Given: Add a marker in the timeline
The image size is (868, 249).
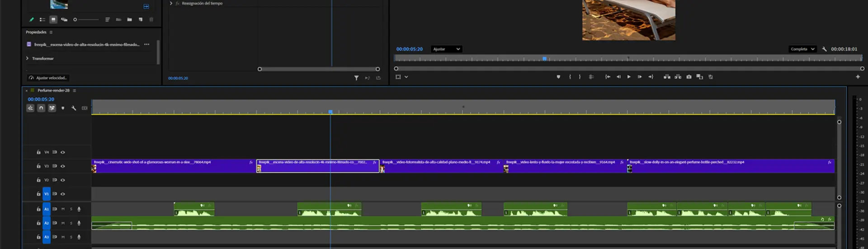Looking at the screenshot, I should click(63, 108).
